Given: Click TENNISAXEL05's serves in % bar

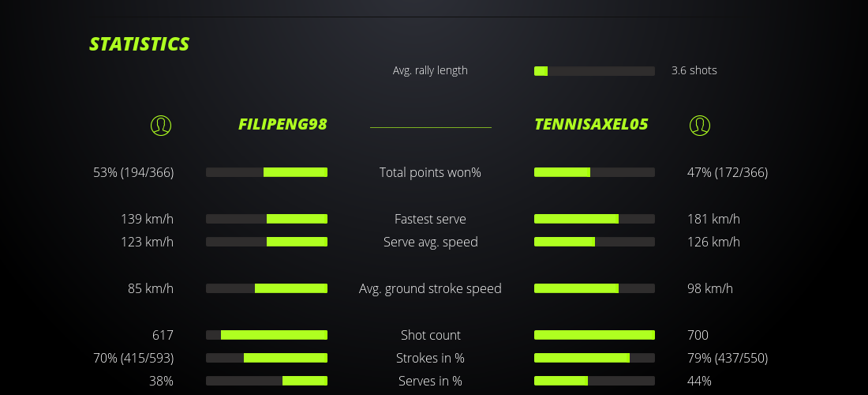Looking at the screenshot, I should click(594, 381).
